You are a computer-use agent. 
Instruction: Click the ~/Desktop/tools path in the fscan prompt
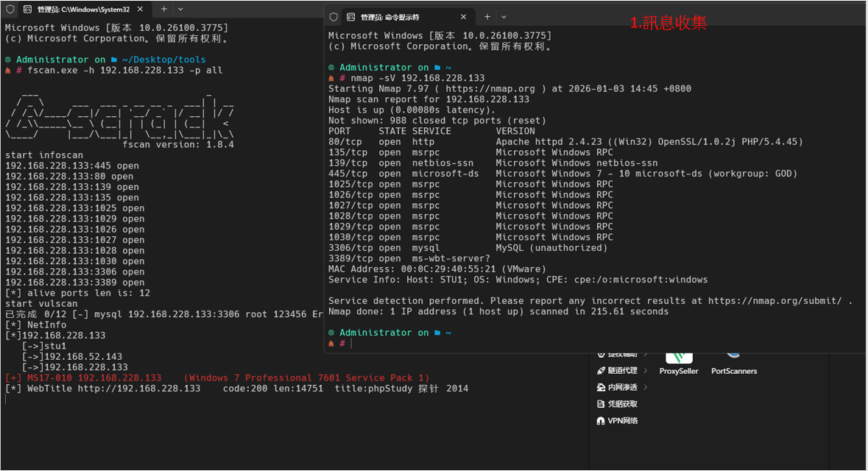point(164,60)
